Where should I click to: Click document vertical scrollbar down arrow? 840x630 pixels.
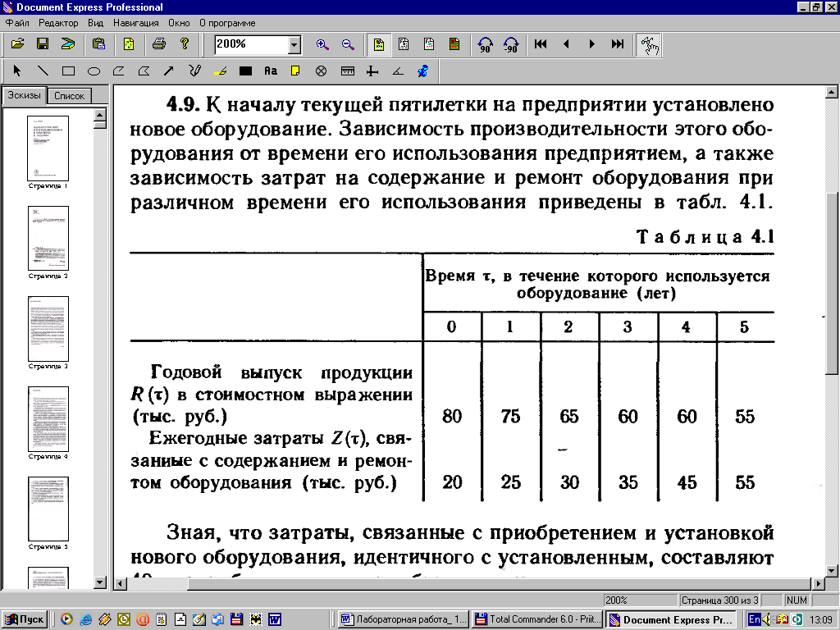[831, 571]
